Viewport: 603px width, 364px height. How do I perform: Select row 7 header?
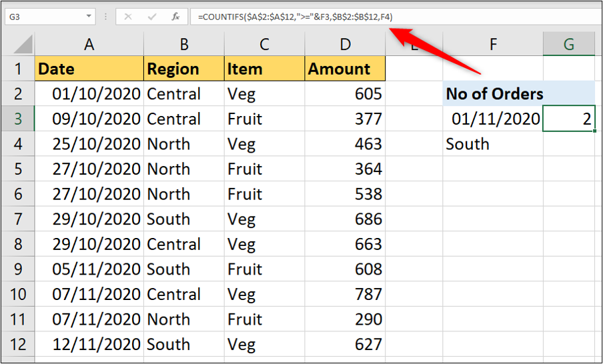coord(18,219)
